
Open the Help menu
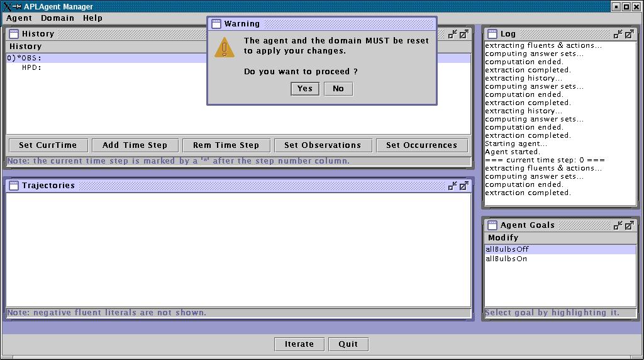point(92,18)
